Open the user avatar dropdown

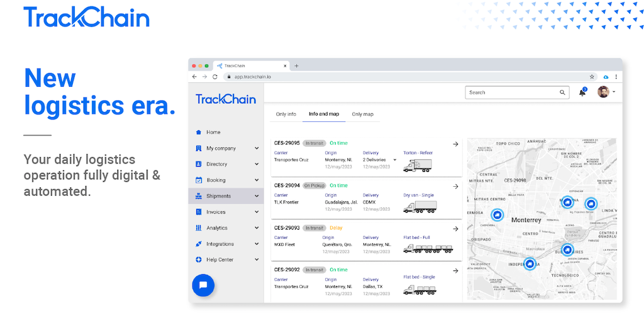606,92
